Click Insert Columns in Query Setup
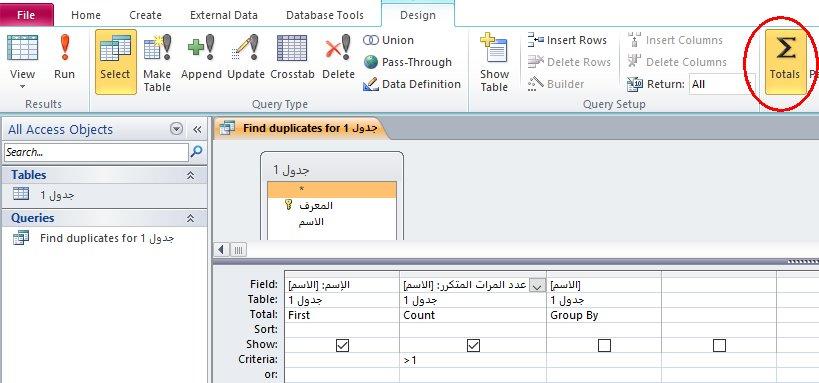The height and width of the screenshot is (383, 819). click(x=675, y=40)
